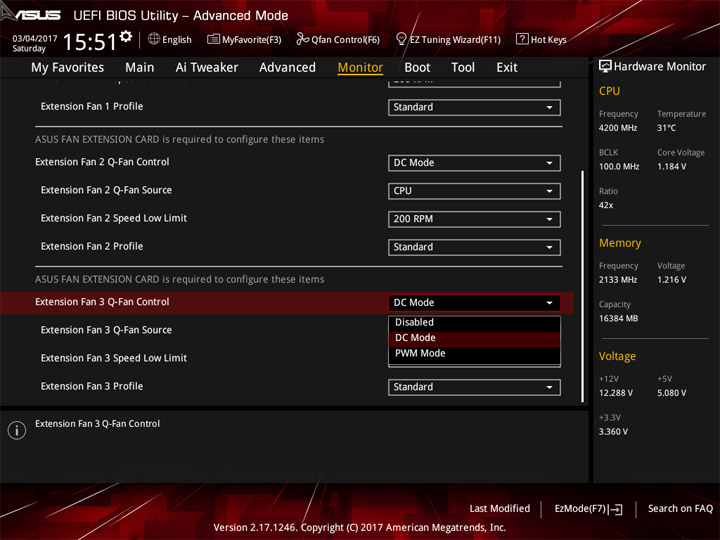Viewport: 720px width, 540px height.
Task: Select the highlighted Extension Fan 3 Q-Fan Control label
Action: (102, 302)
